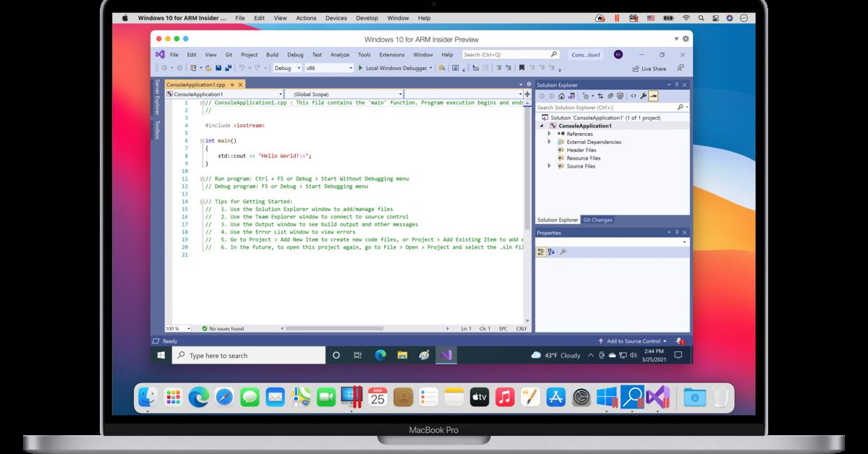Open File Explorer from Windows taskbar

coord(402,355)
